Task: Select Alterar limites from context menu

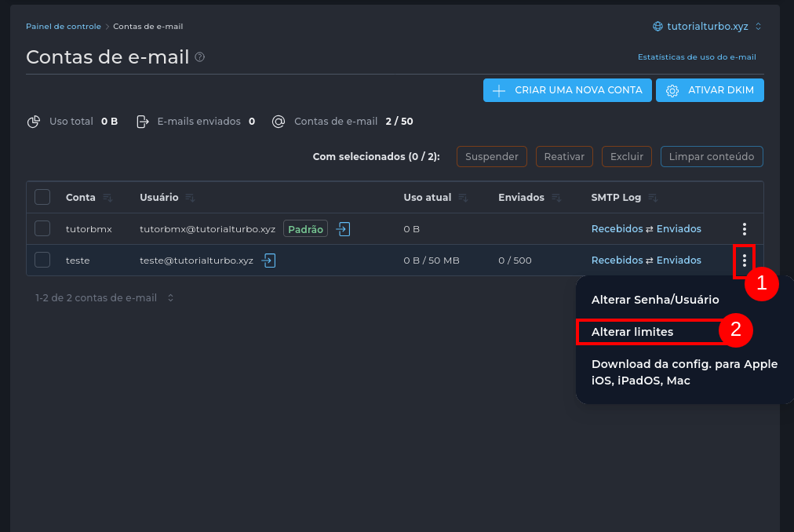Action: point(632,332)
